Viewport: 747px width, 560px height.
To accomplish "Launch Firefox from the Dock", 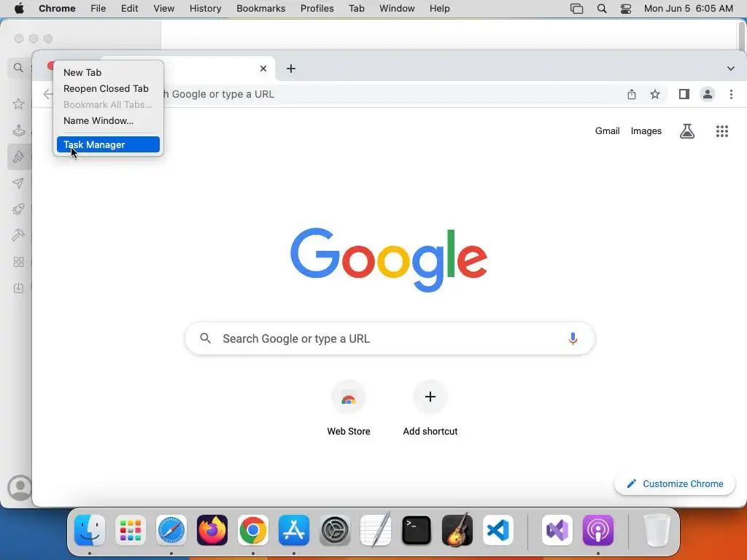I will pyautogui.click(x=212, y=530).
